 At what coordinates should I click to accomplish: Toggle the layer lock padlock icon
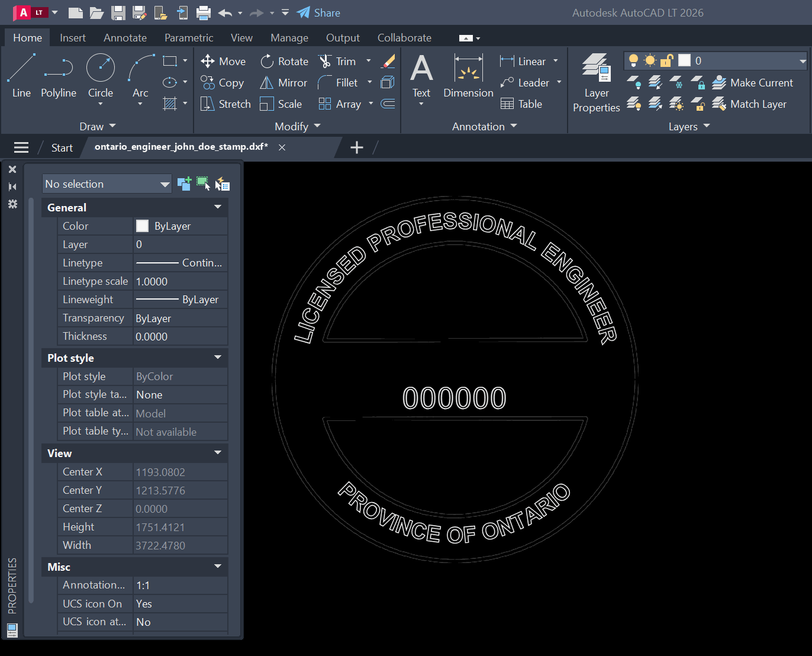coord(667,60)
